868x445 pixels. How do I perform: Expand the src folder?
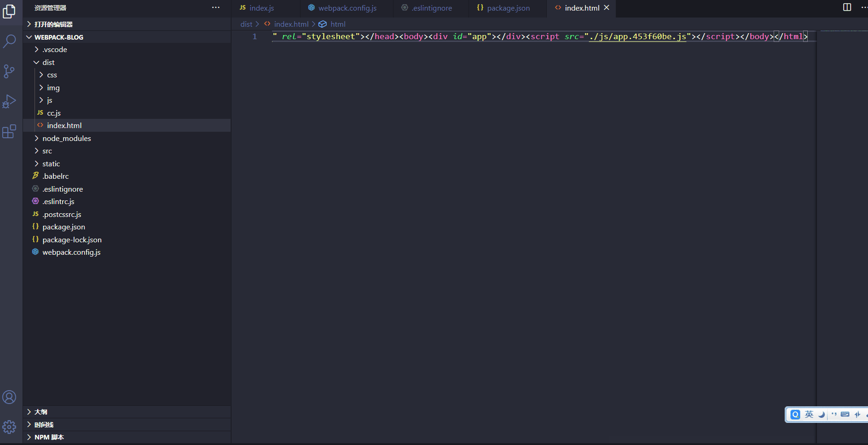(x=46, y=151)
